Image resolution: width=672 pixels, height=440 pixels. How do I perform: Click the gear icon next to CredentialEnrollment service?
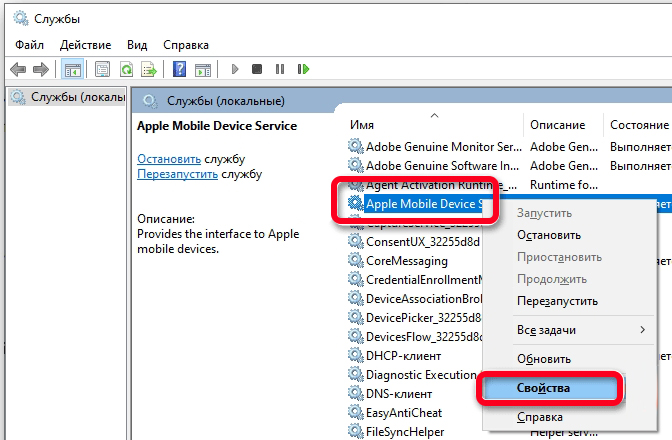coord(355,279)
